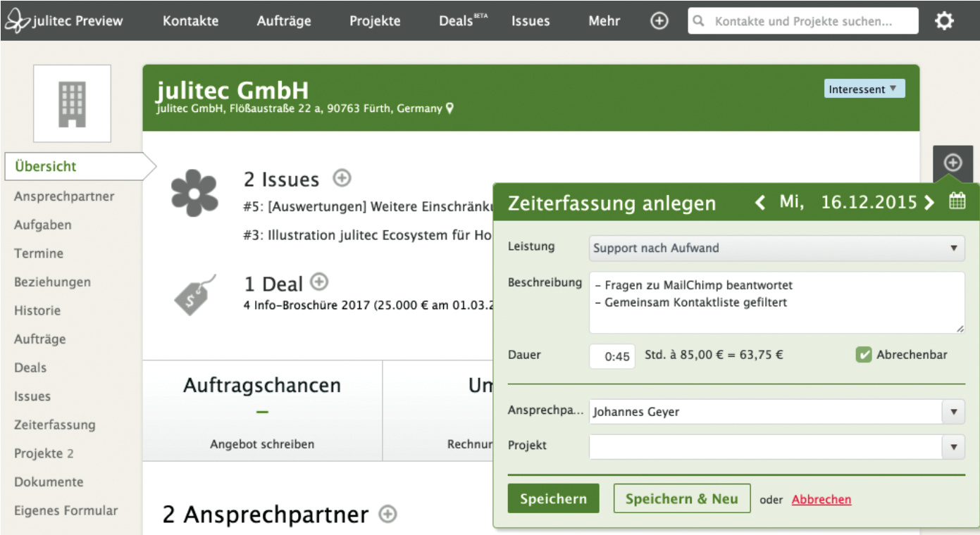Viewport: 980px width, 535px height.
Task: Uncheck the Abrechenbar checkbox
Action: [x=864, y=355]
